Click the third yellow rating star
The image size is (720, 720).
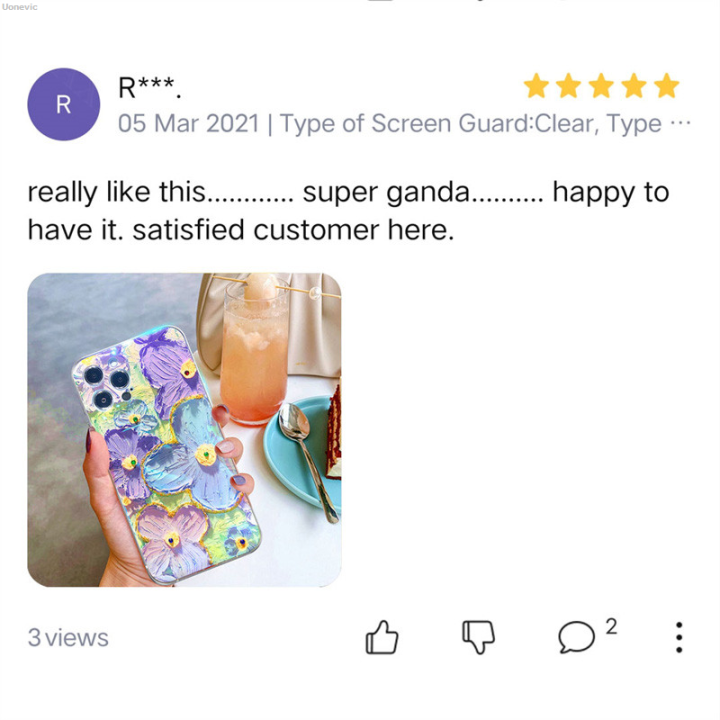pyautogui.click(x=602, y=86)
